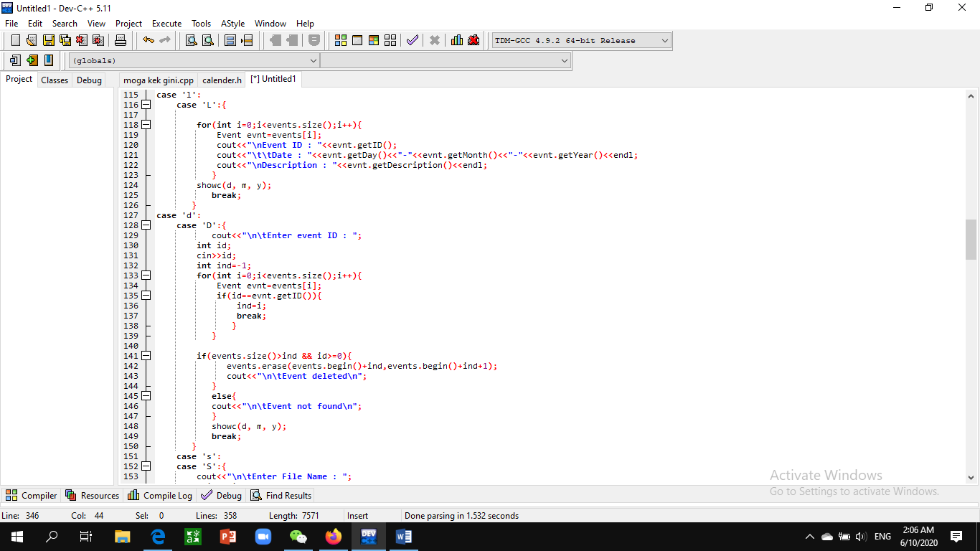The image size is (980, 551).
Task: Open the empty function list dropdown
Action: (x=445, y=61)
